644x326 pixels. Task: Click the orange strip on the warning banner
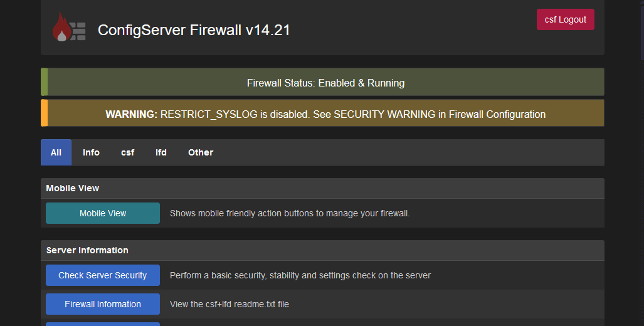pos(45,113)
